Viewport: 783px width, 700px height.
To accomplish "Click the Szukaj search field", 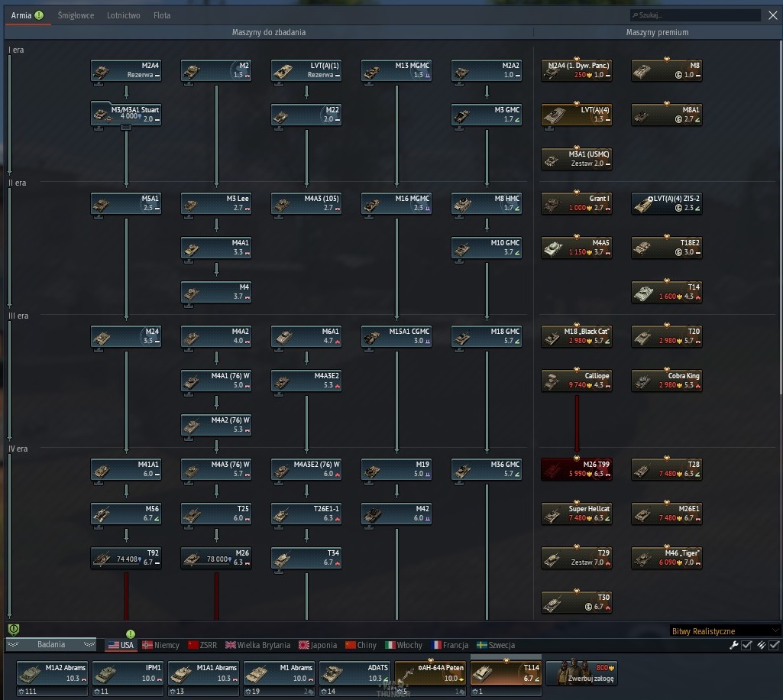I will 695,15.
